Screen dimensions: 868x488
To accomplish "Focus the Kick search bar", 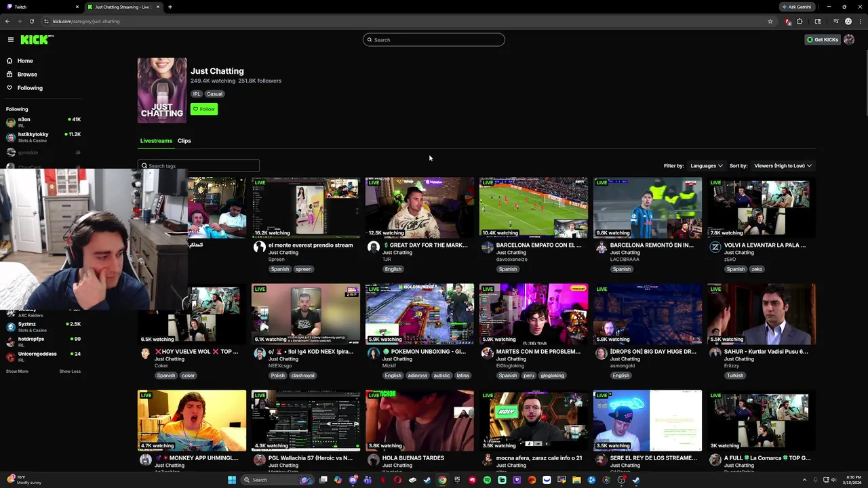I will pyautogui.click(x=434, y=40).
